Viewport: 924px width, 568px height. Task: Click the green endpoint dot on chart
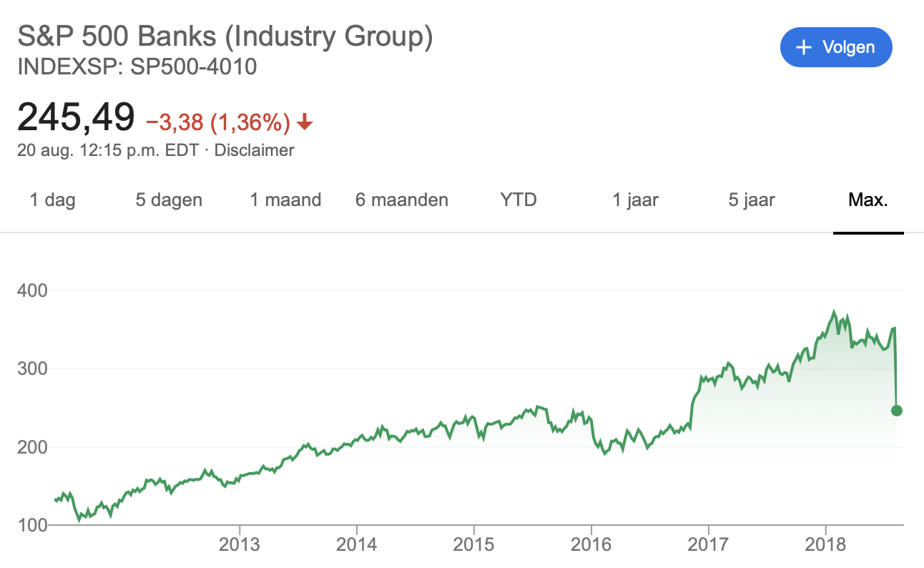(x=896, y=411)
